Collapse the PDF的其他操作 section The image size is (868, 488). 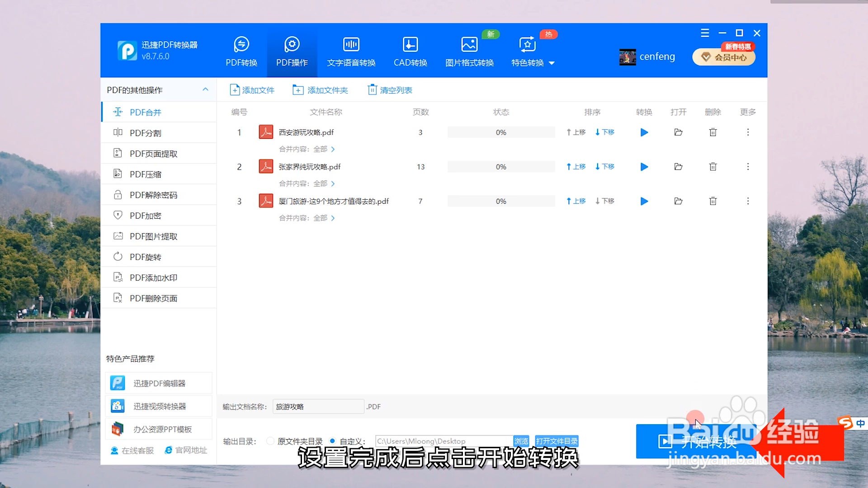coord(206,89)
